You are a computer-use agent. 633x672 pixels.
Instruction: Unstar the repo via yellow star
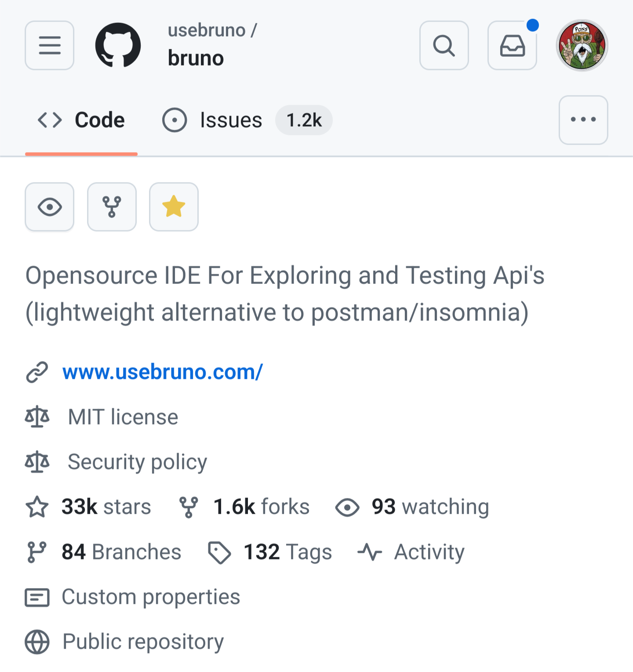pos(174,207)
